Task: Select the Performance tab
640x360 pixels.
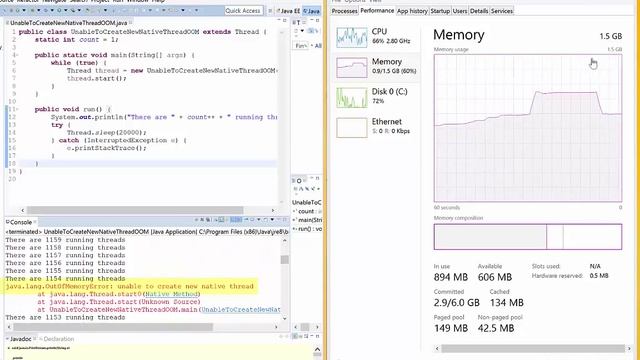Action: 377,11
